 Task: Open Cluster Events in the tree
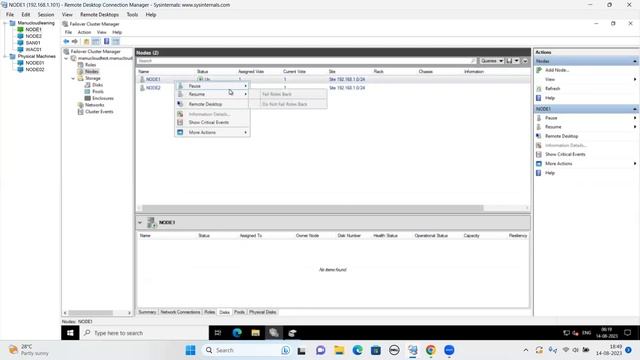[99, 111]
